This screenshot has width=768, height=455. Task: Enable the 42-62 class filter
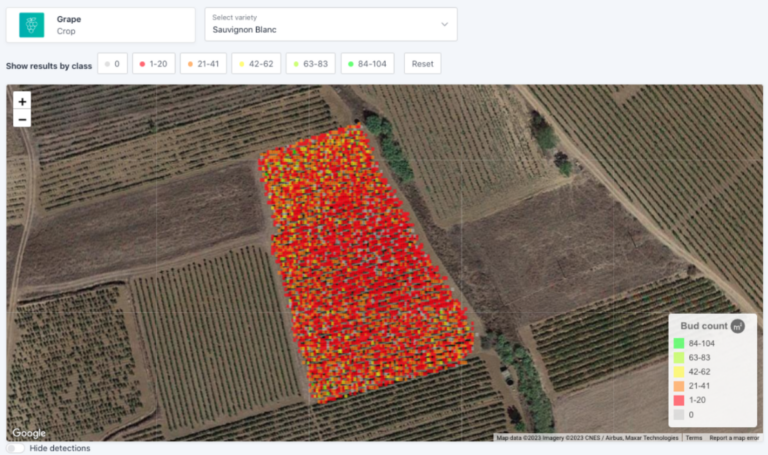[x=256, y=64]
